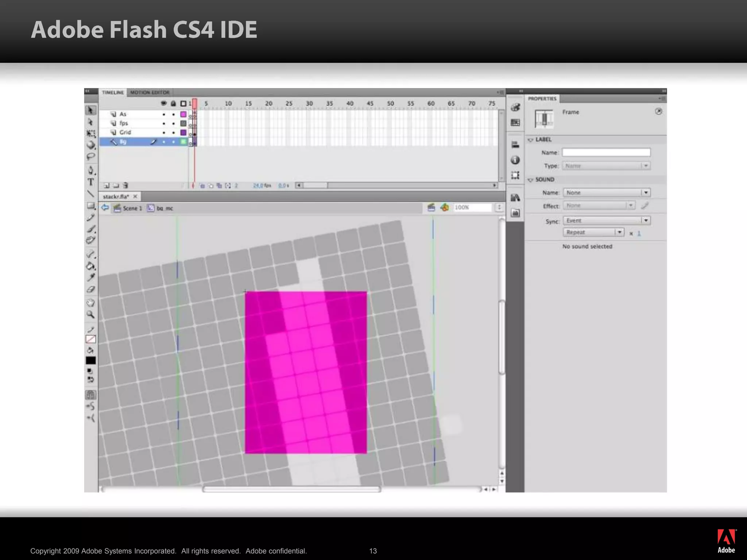Open the Library panel icon
The width and height of the screenshot is (747, 560).
coord(515,198)
